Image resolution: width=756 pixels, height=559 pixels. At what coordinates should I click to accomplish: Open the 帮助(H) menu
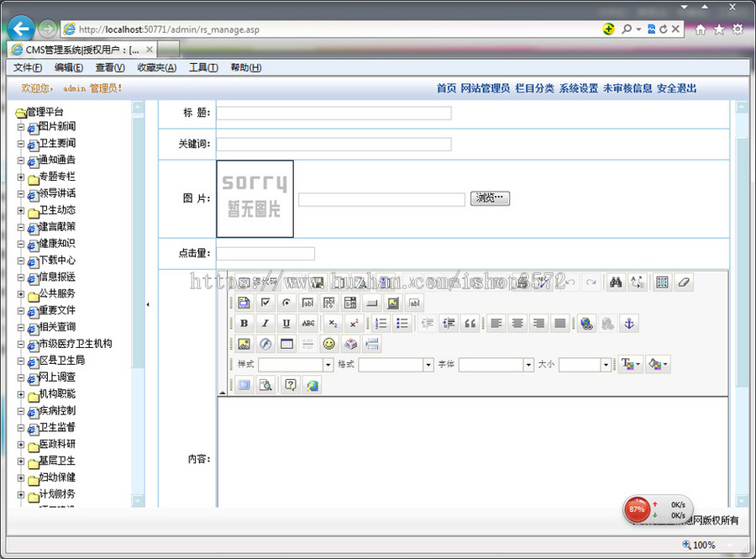246,67
